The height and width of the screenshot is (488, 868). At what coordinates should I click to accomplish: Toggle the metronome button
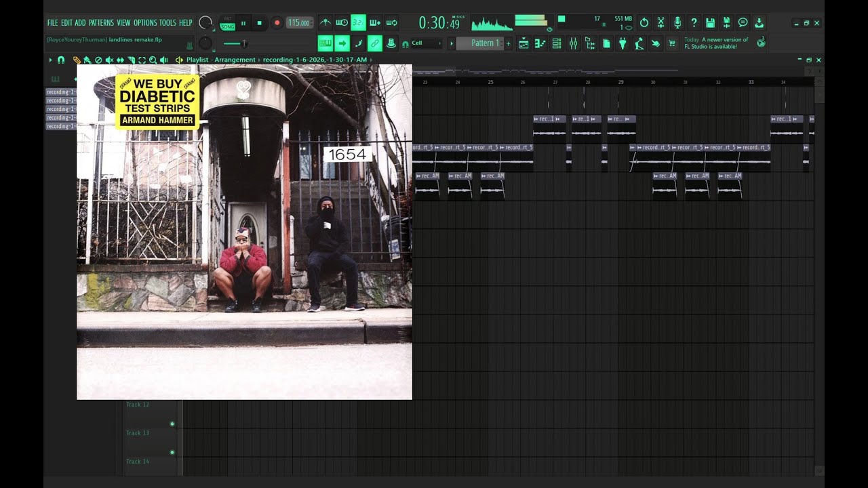point(325,22)
